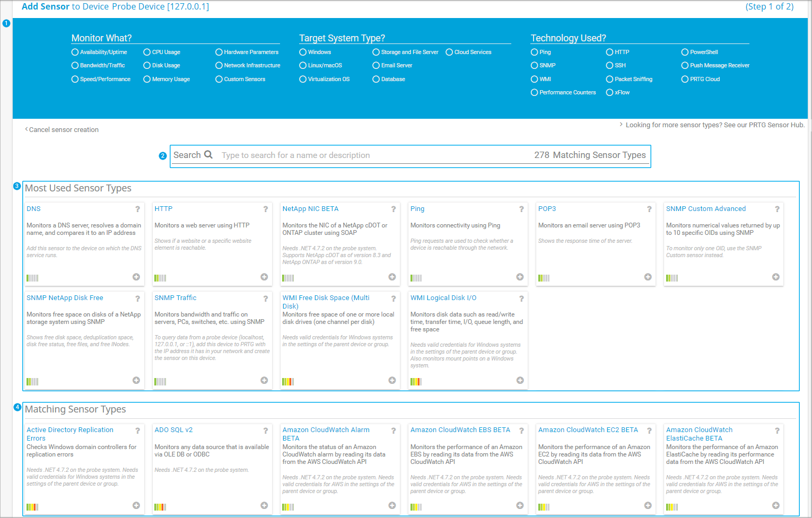Open NetApp NIC BETA sensor title
This screenshot has width=812, height=518.
click(310, 209)
